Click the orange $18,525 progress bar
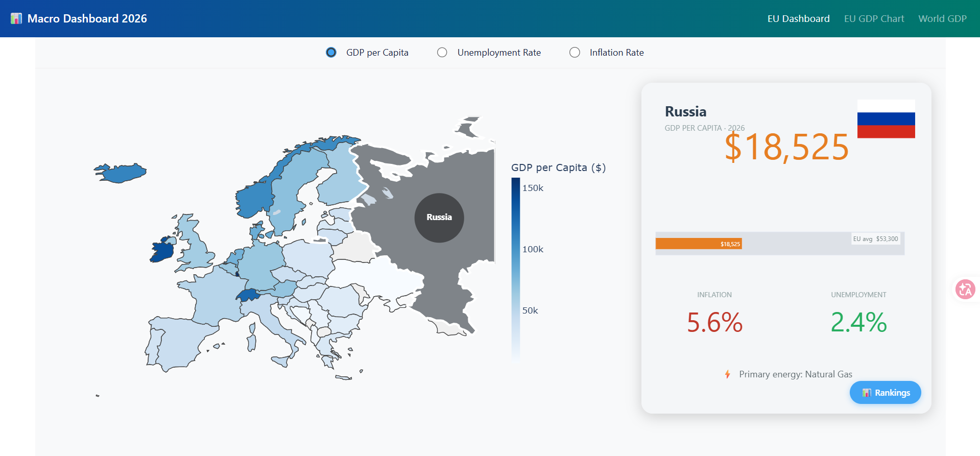 coord(699,244)
